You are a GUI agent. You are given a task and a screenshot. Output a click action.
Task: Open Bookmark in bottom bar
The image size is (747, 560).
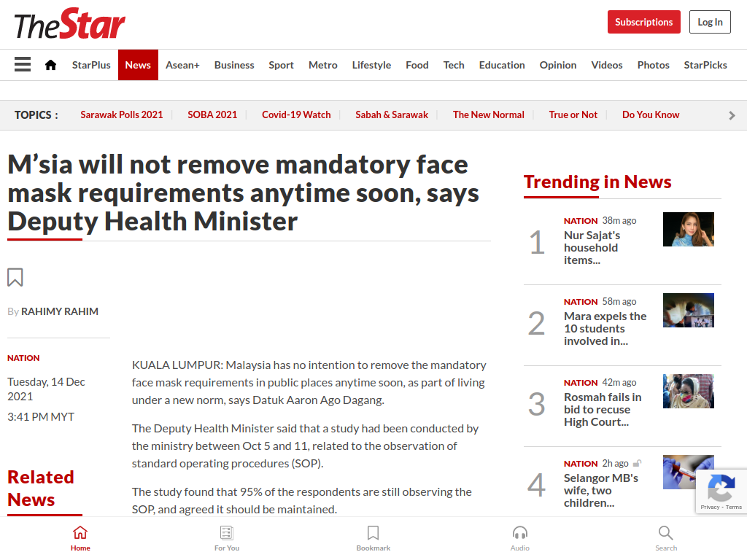click(373, 539)
